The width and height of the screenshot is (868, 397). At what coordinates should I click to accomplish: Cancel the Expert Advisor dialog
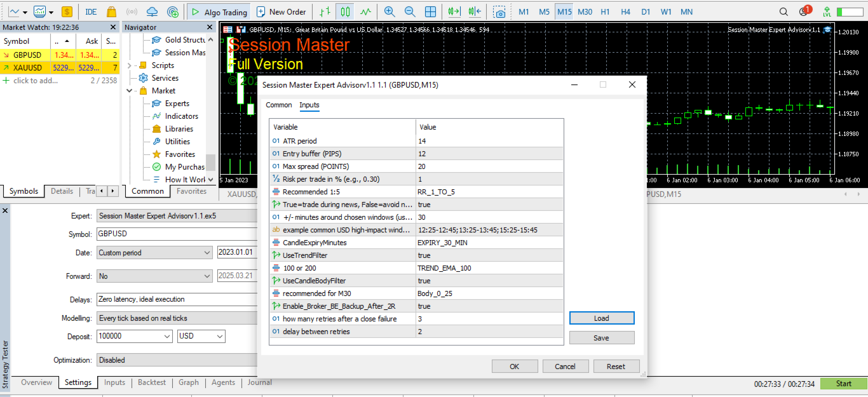click(x=566, y=367)
